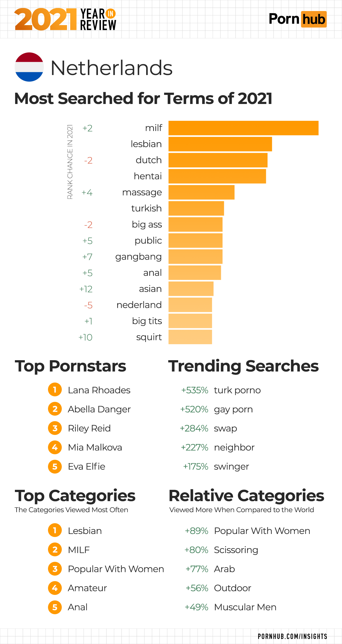Viewport: 342px width, 644px height.
Task: Click the turkish search term label
Action: 146,208
